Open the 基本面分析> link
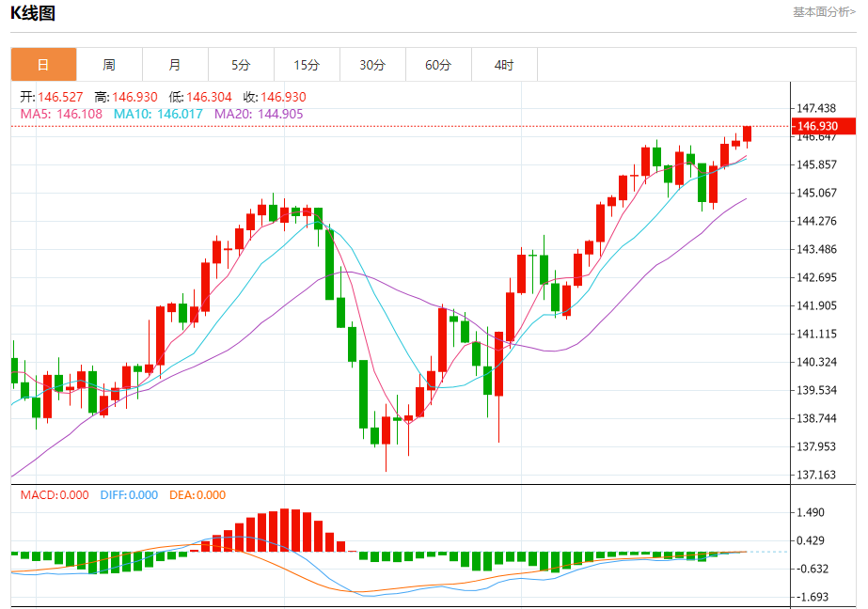Screen dimensions: 868x609 point(824,12)
